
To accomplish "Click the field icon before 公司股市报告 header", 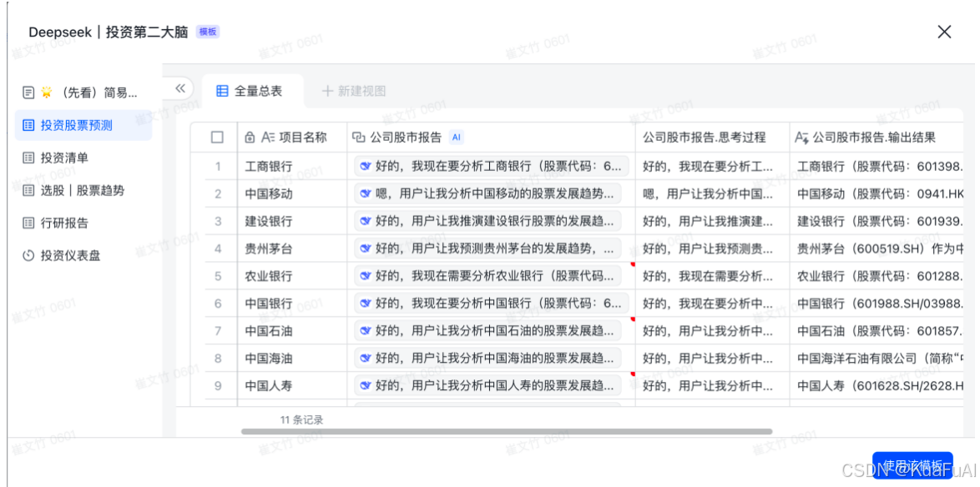I will coord(359,138).
